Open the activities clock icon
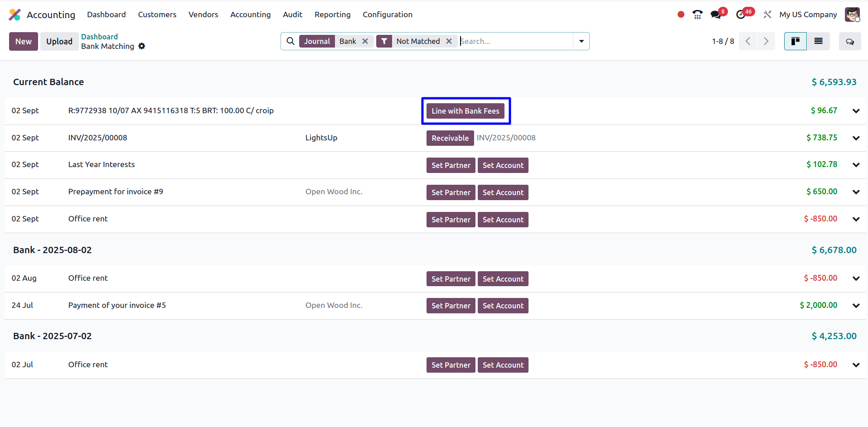 (741, 14)
